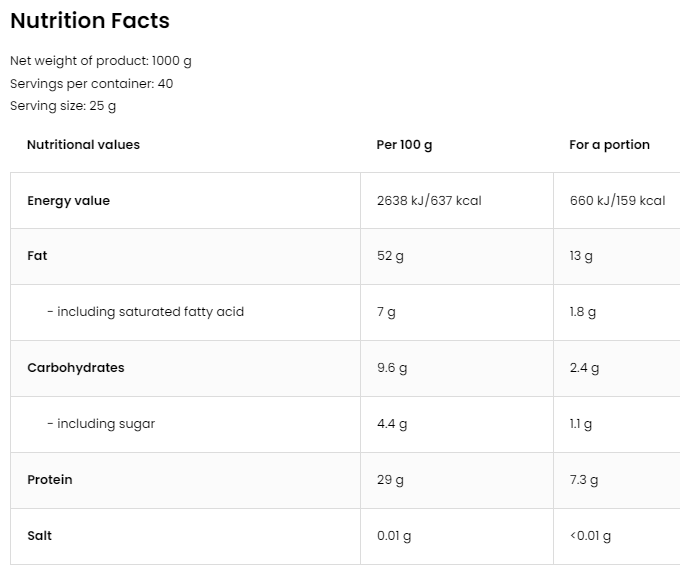
Task: Click the <0.01 g salt portion value
Action: (590, 536)
